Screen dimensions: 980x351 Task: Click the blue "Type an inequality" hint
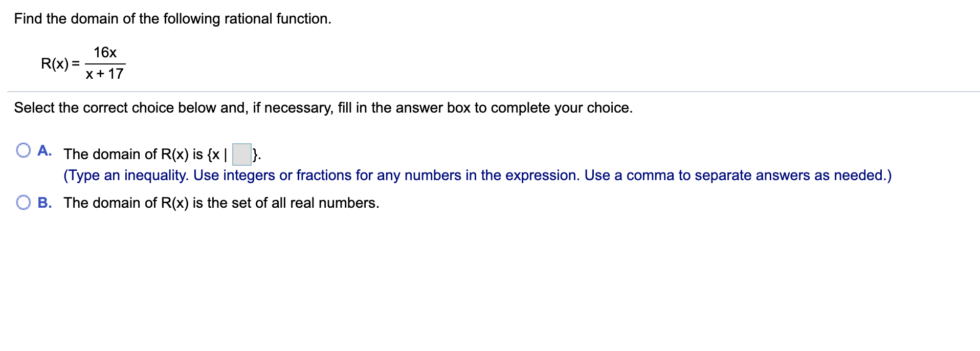click(x=126, y=175)
